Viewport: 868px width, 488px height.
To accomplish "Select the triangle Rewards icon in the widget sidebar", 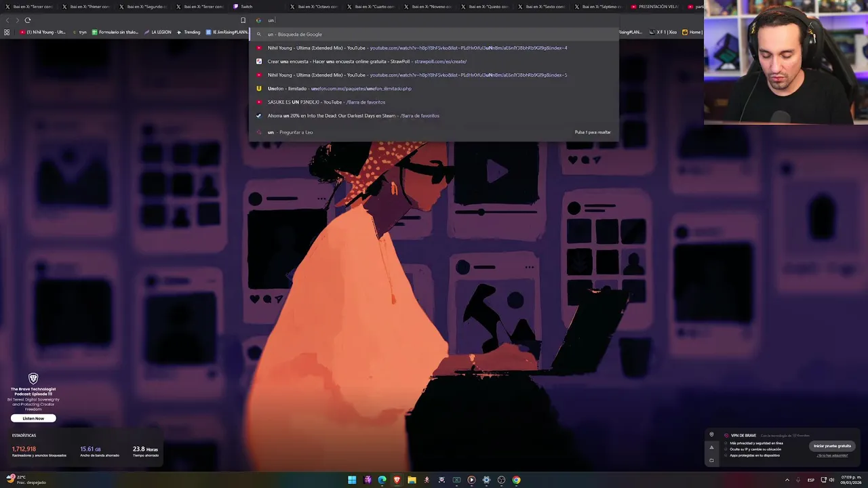I will [711, 447].
